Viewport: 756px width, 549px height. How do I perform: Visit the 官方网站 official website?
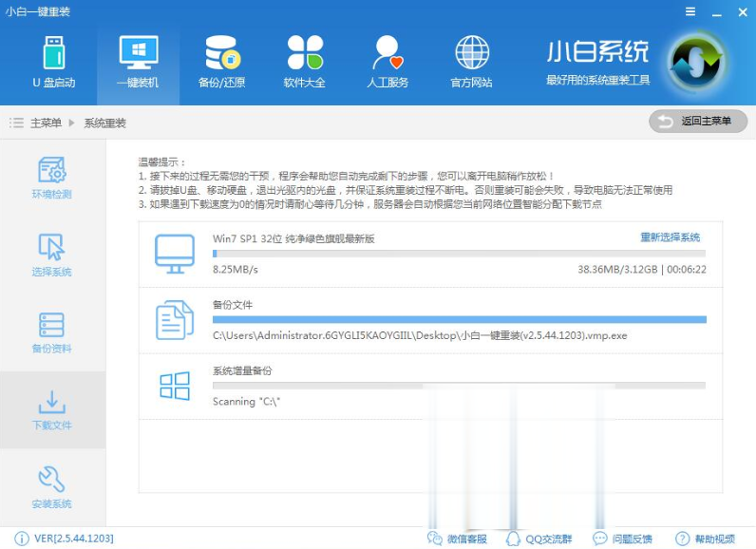click(x=471, y=63)
